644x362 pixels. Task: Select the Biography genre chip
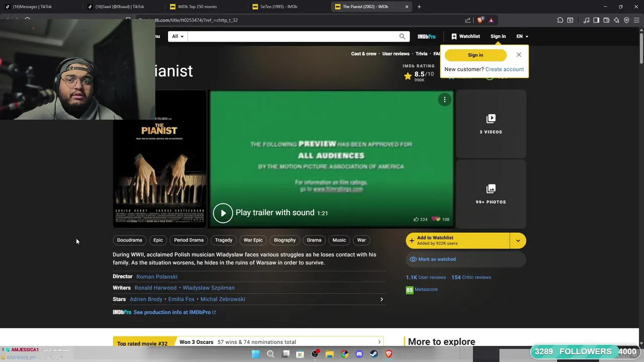pos(285,240)
